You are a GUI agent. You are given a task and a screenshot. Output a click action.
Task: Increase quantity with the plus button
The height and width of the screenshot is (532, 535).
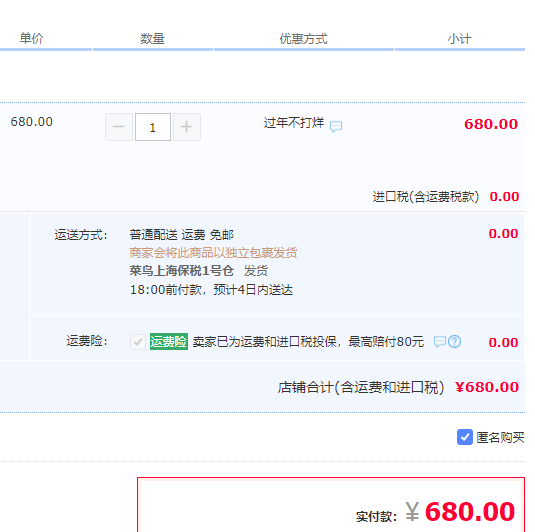[187, 127]
